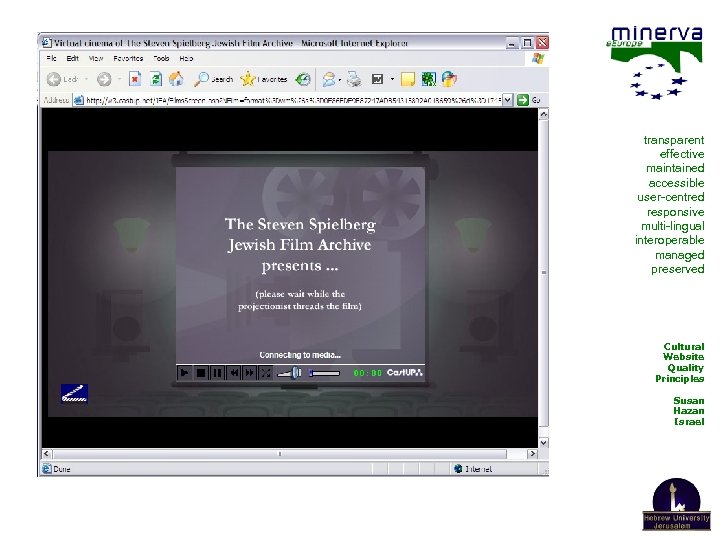
Task: Click the yellow Discuss note icon
Action: (x=408, y=79)
